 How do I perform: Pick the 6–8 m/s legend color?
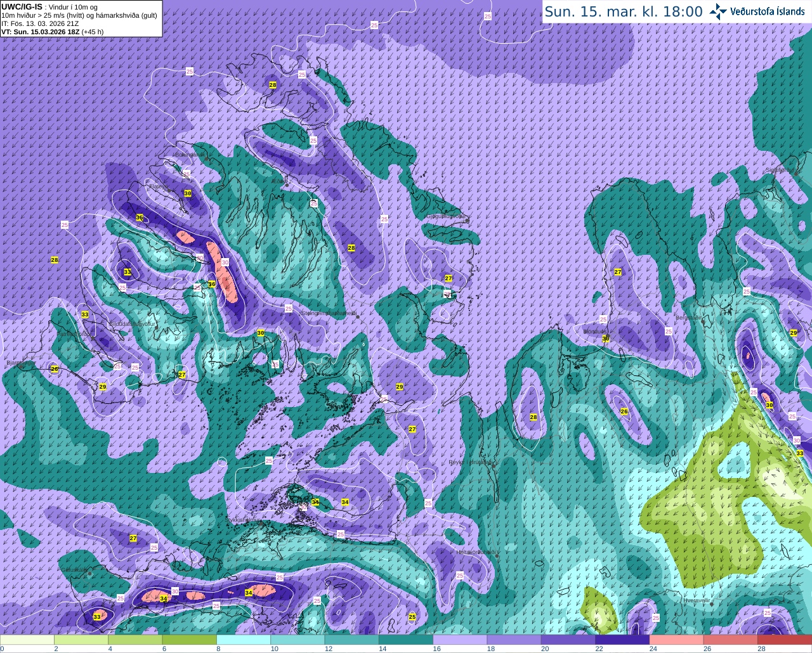pos(190,640)
